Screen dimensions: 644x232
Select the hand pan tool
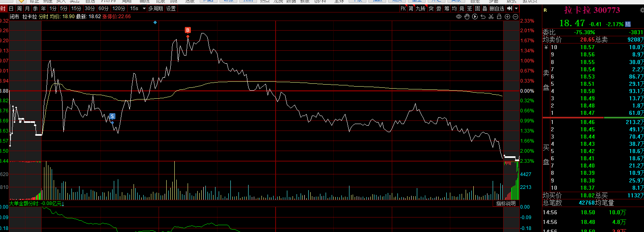pos(467,17)
